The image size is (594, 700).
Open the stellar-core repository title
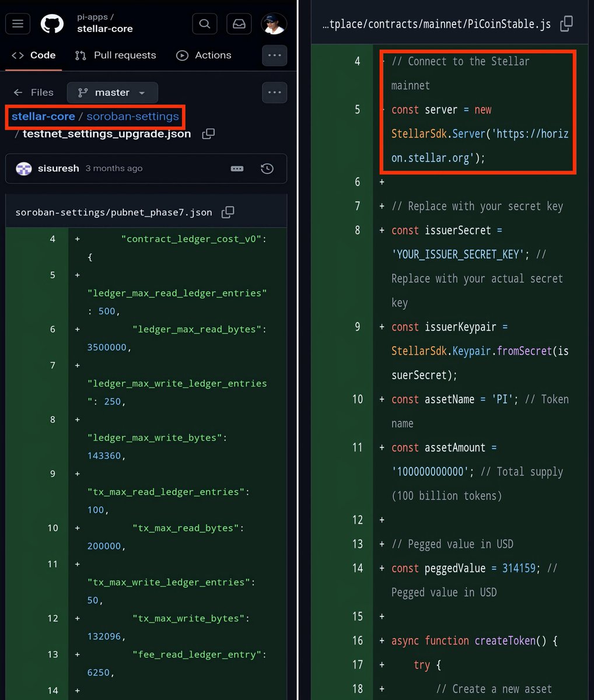[105, 29]
